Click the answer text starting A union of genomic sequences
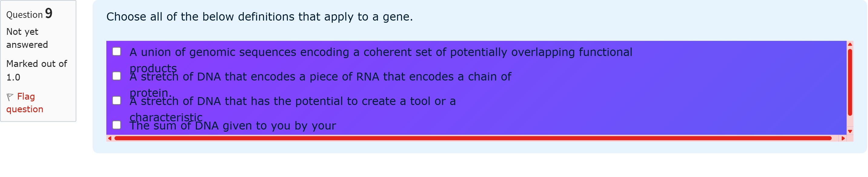868x177 pixels. (x=381, y=52)
